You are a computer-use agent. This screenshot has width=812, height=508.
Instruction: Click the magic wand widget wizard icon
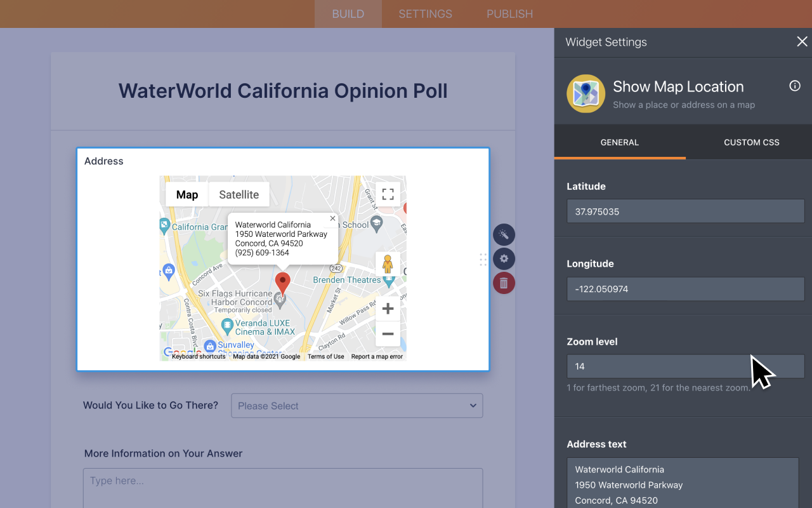coord(504,234)
